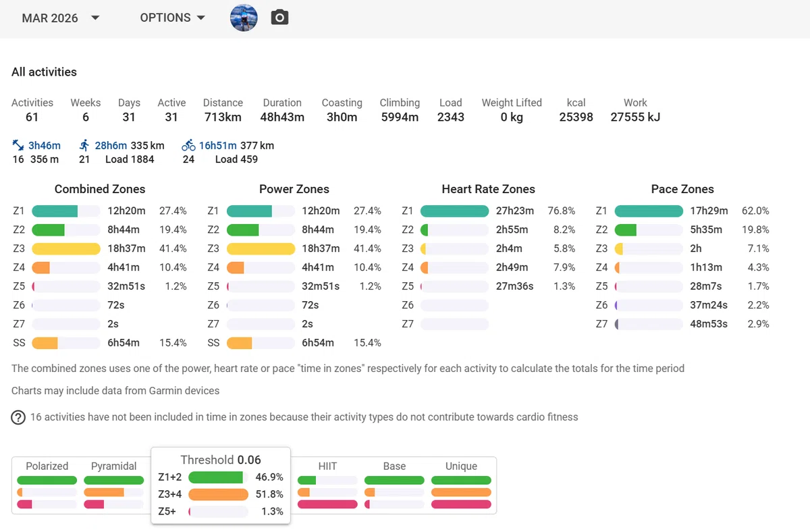Click the camera screenshot icon

coord(279,18)
